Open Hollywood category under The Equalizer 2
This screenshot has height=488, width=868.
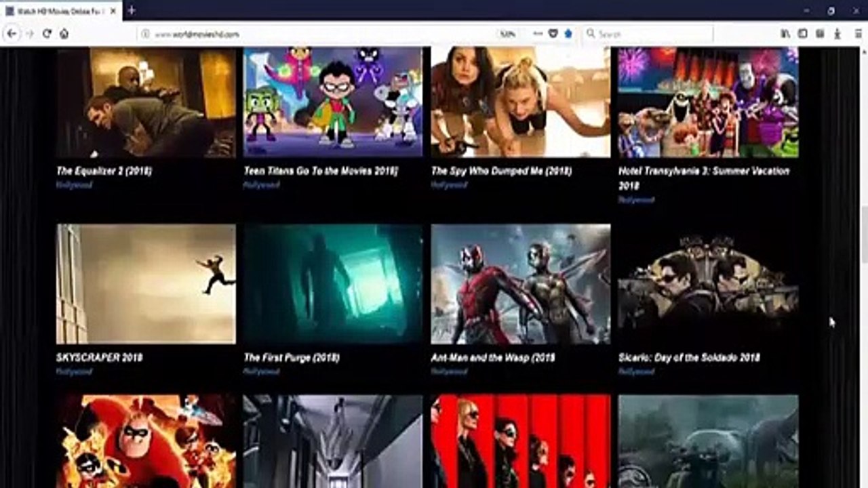74,185
